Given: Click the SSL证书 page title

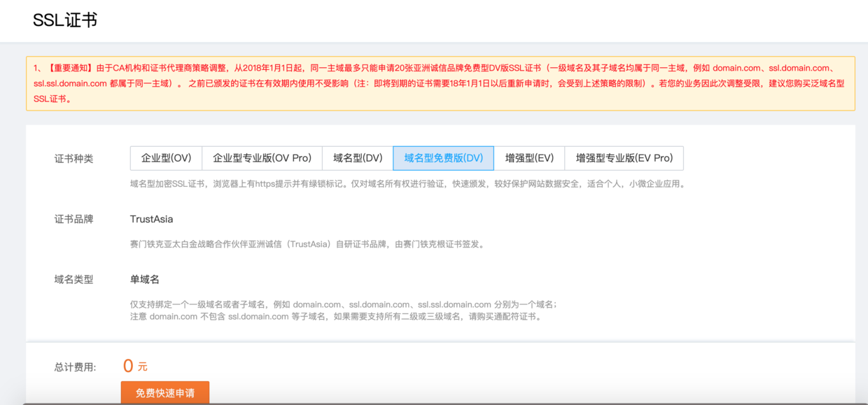Looking at the screenshot, I should 65,20.
